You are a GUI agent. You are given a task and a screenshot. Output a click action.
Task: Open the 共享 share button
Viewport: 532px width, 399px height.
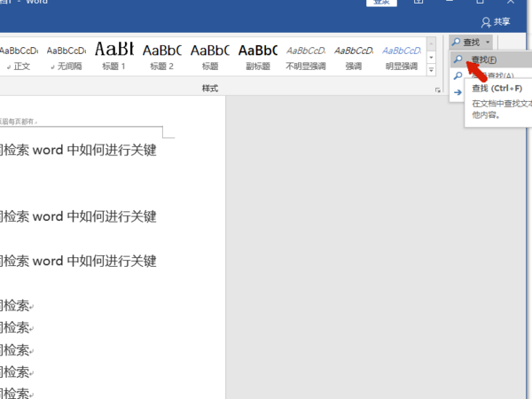click(x=496, y=22)
